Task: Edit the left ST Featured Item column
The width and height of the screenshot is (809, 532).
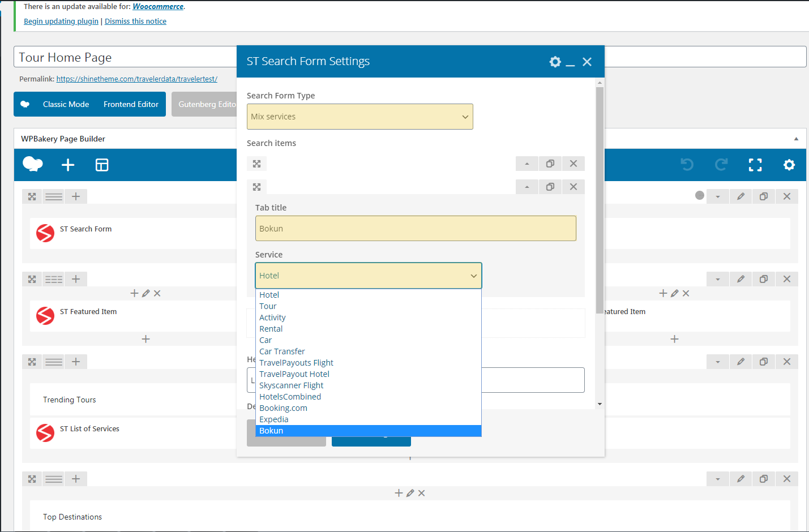Action: click(x=145, y=293)
